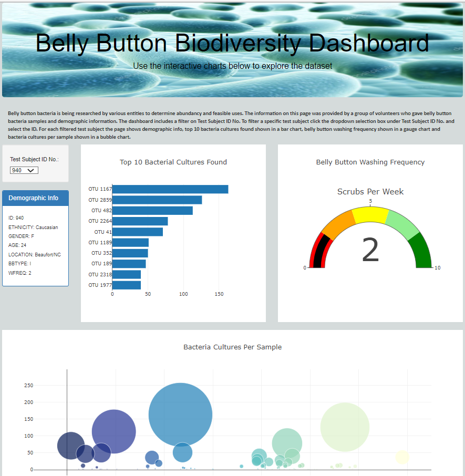Click the OTU 1977 bar
This screenshot has height=476, width=465.
tap(127, 285)
